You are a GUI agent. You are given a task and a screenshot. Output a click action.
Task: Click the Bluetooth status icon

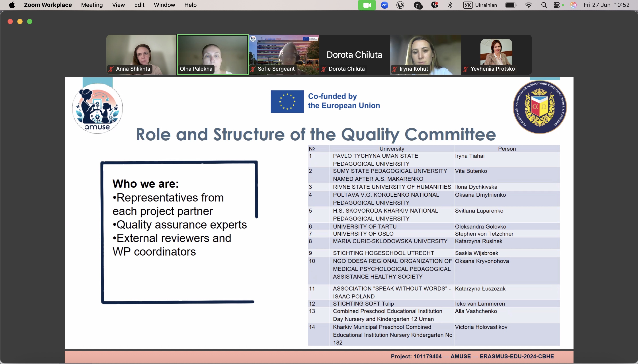(x=450, y=5)
